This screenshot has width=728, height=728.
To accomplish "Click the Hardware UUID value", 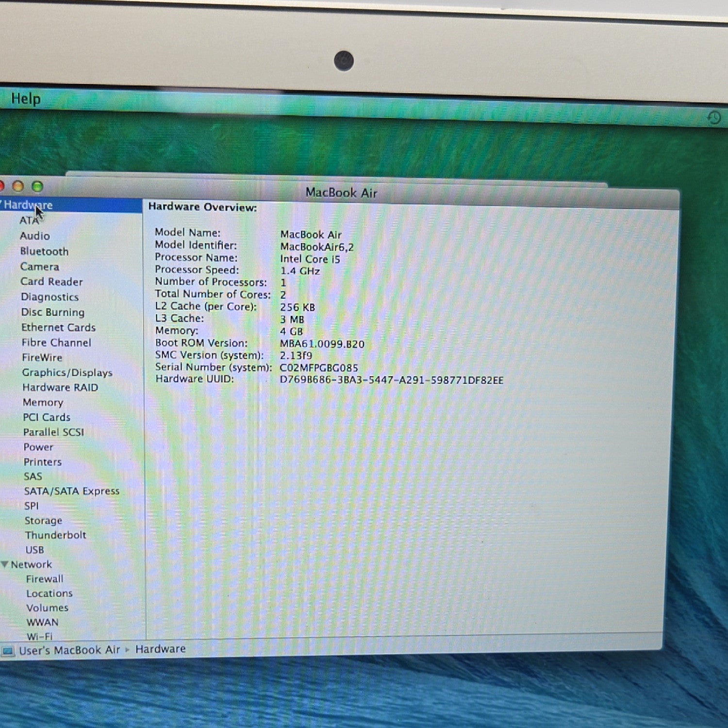I will (x=392, y=380).
